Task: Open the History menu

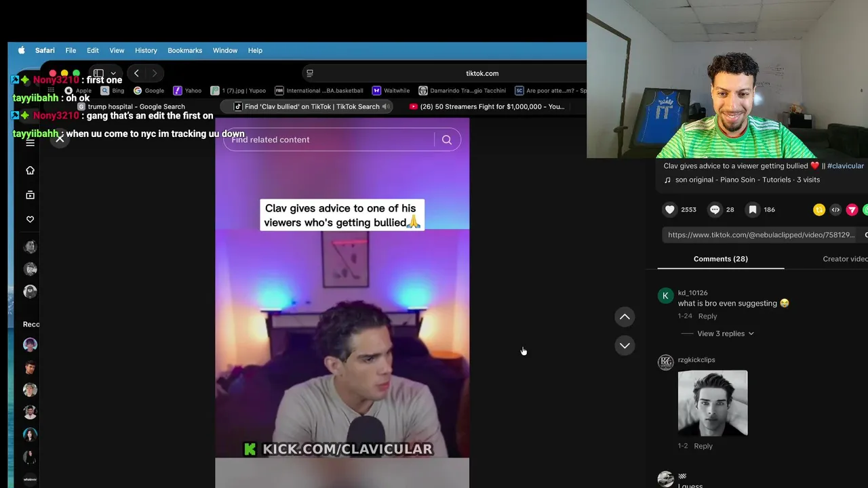Action: pos(146,50)
